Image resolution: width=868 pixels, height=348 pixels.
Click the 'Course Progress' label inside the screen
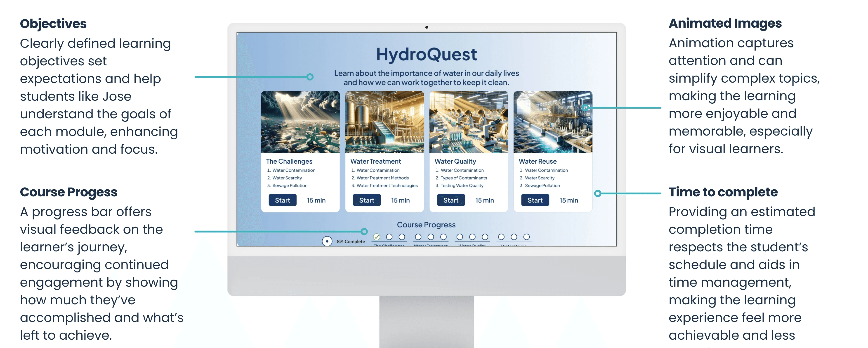426,225
